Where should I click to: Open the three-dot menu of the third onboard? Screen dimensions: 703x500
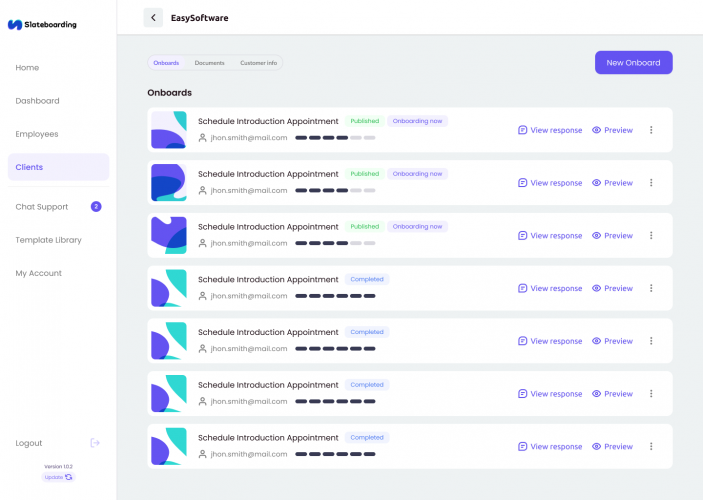pos(651,235)
